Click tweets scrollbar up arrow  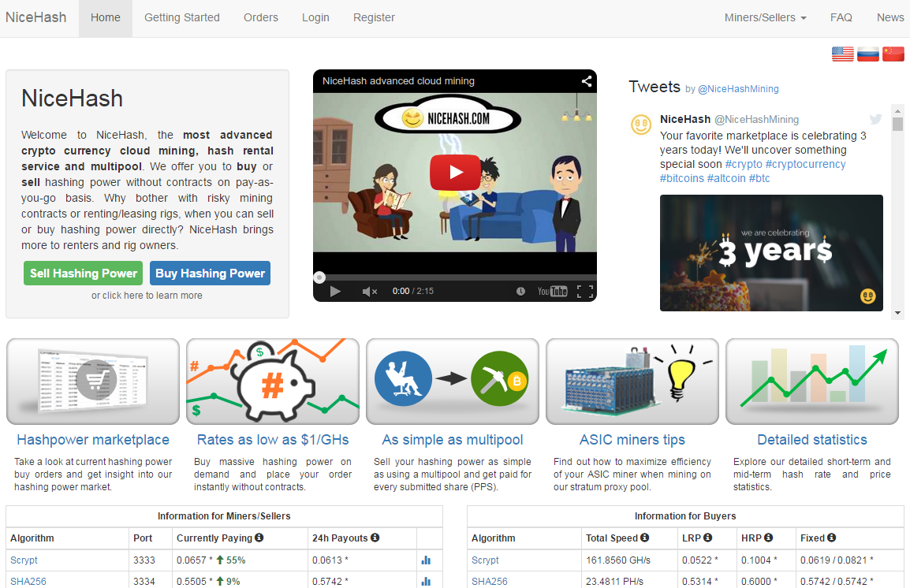[898, 111]
